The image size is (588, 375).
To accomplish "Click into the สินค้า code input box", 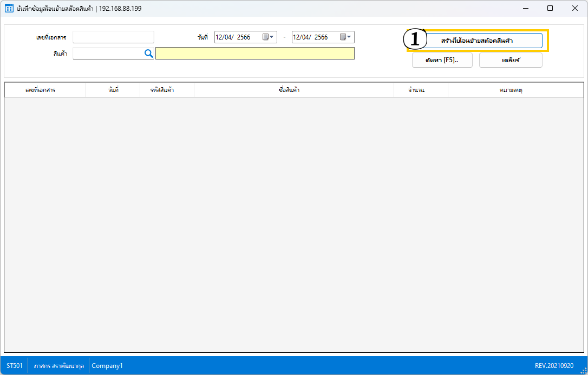I will tap(107, 54).
